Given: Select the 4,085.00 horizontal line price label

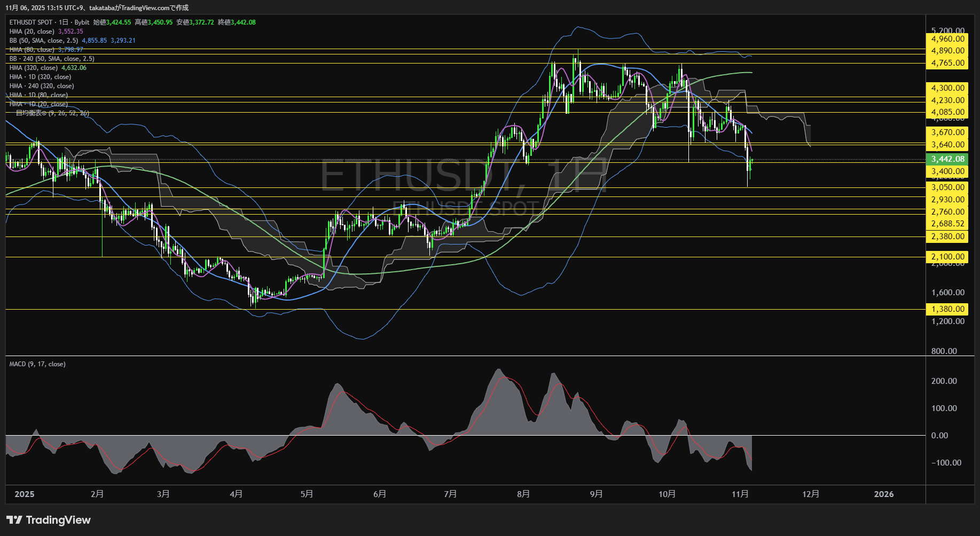Looking at the screenshot, I should [947, 112].
